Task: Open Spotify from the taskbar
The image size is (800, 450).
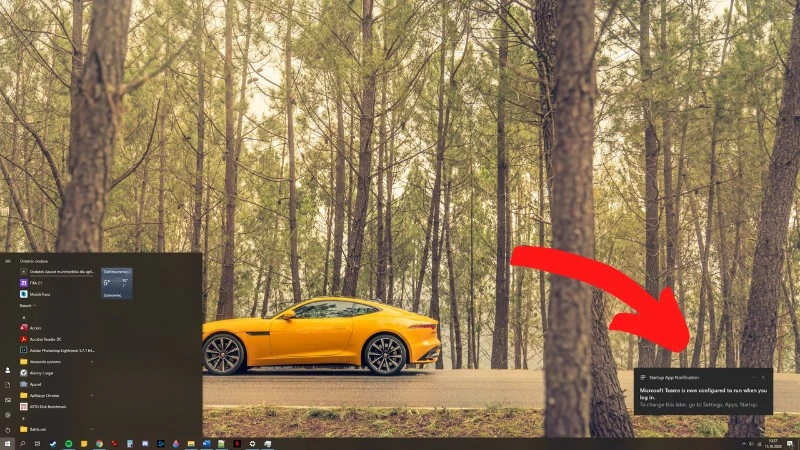Action: pyautogui.click(x=68, y=444)
